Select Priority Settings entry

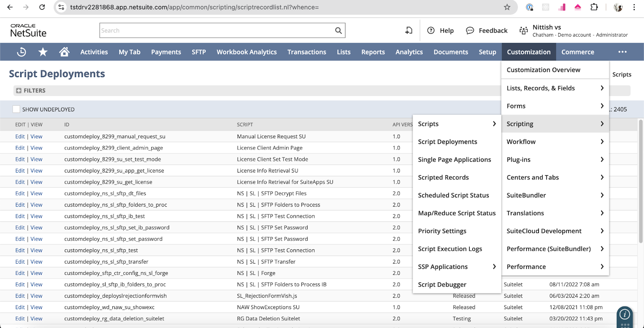442,231
